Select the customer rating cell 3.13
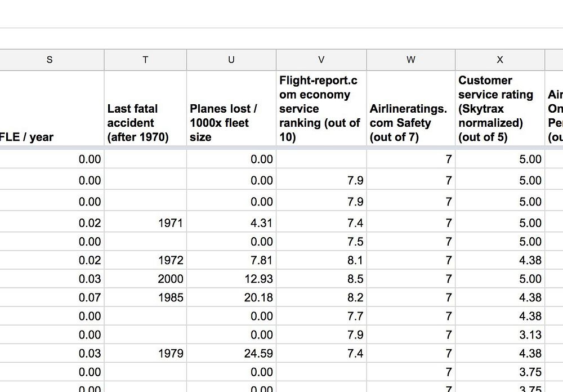Image resolution: width=563 pixels, height=392 pixels. pyautogui.click(x=499, y=335)
